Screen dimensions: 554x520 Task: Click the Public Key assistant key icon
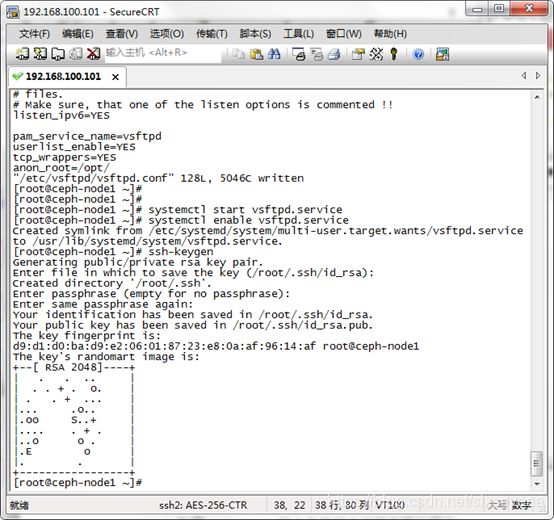coord(394,54)
